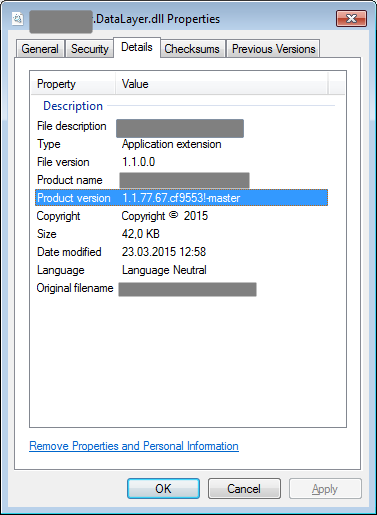Close the Properties dialog

point(351,18)
